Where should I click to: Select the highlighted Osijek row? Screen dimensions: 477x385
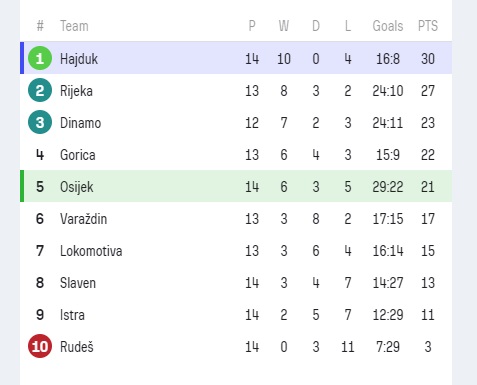click(236, 186)
